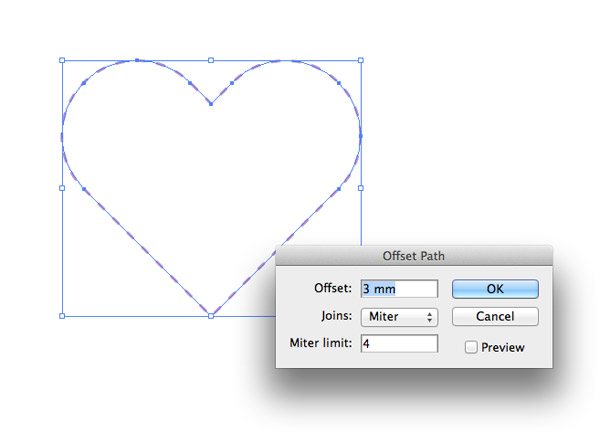Click the "Offset:" label text
The image size is (600, 432).
tap(333, 288)
